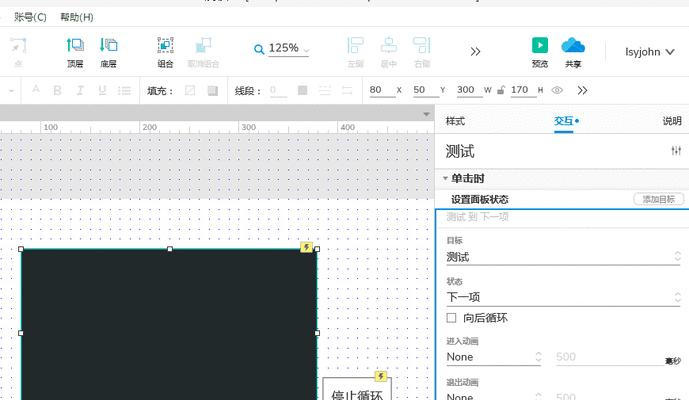Open the 状态 dropdown showing 下一项
This screenshot has width=689, height=400.
pyautogui.click(x=563, y=298)
